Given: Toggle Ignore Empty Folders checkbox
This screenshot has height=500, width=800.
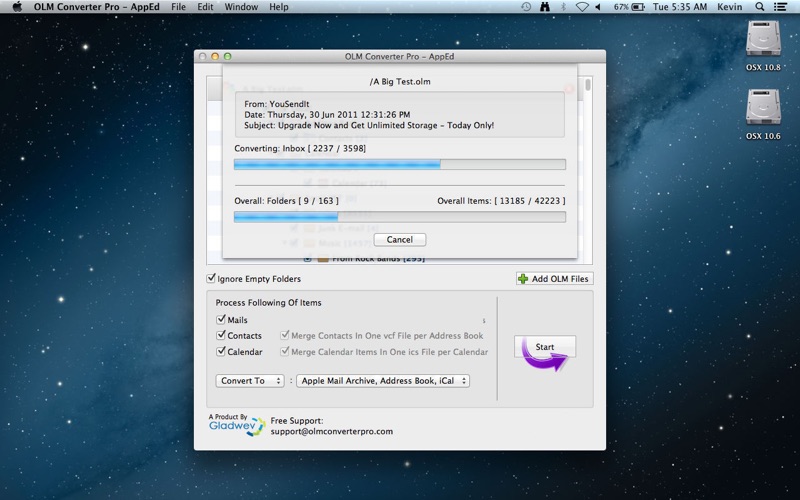Looking at the screenshot, I should coord(211,278).
